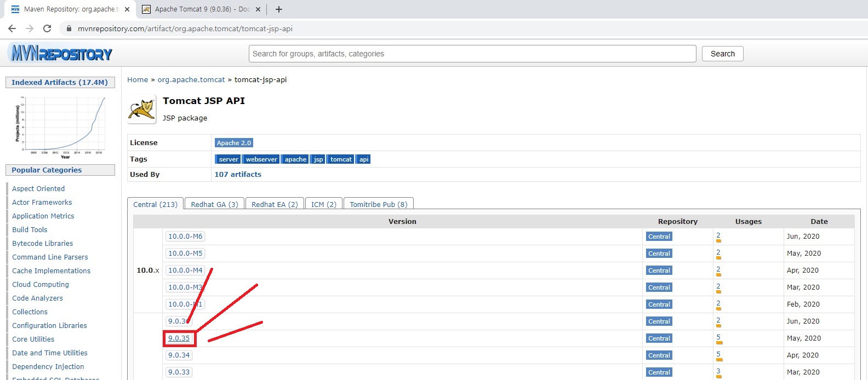Open org.apache.tomcat breadcrumb link

click(191, 79)
